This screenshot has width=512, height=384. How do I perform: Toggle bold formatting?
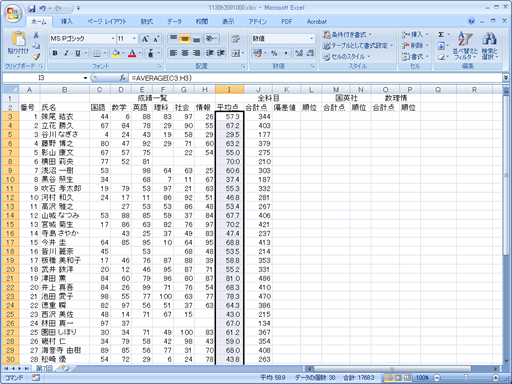coord(55,53)
